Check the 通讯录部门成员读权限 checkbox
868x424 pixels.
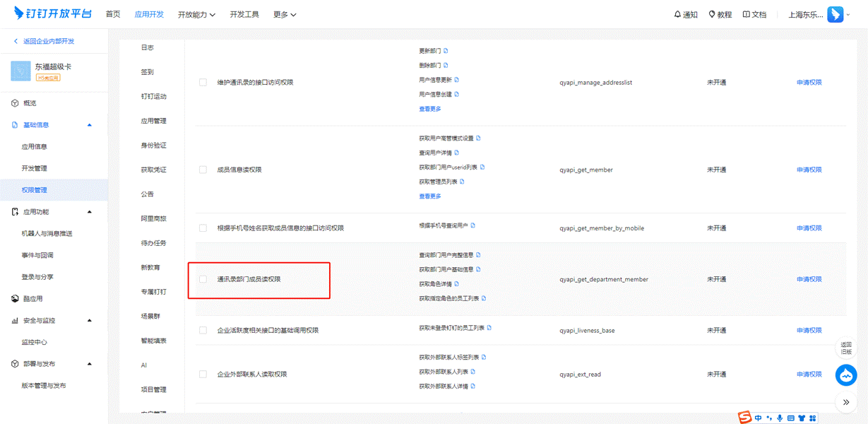click(x=203, y=280)
